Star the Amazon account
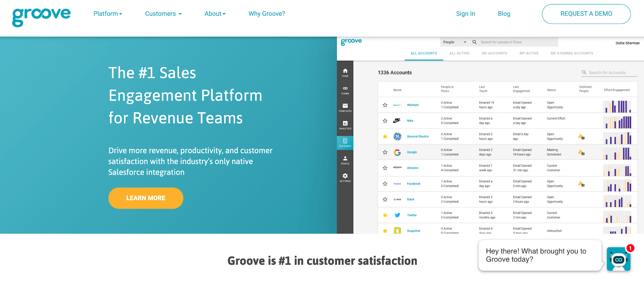This screenshot has height=282, width=644. [x=385, y=168]
